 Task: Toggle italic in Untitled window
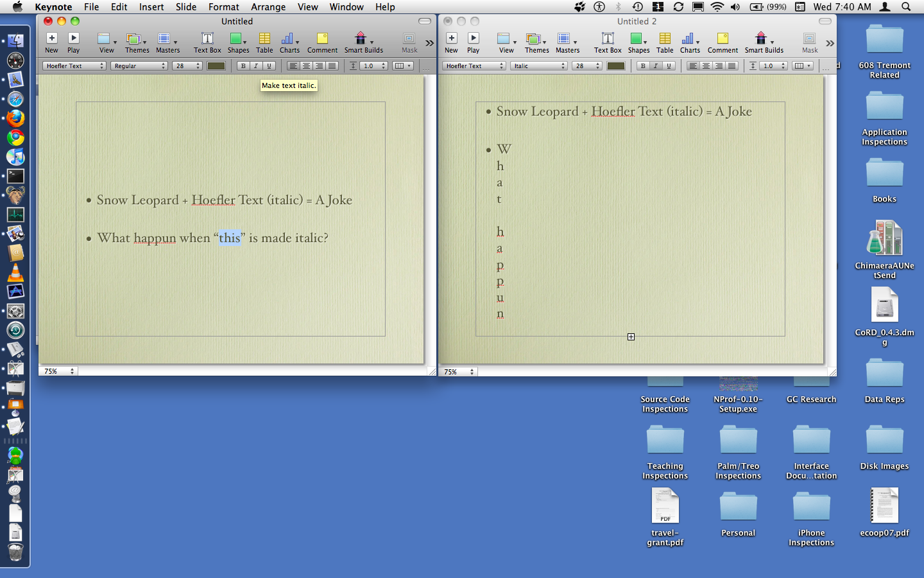point(256,66)
